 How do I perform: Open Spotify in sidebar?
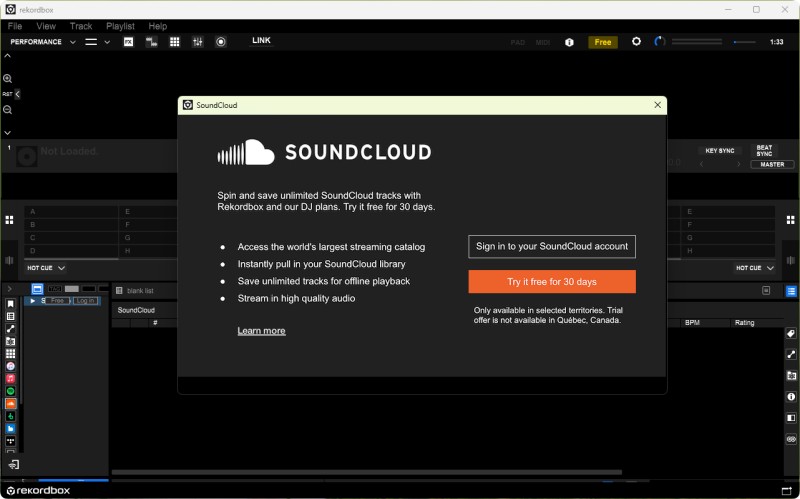[10, 391]
